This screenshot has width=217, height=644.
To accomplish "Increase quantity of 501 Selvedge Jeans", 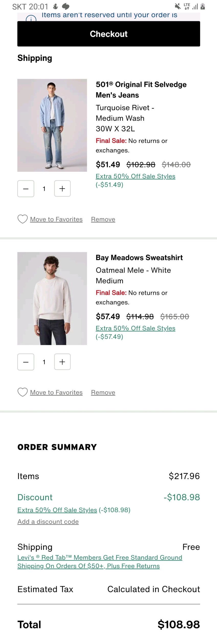I will [x=62, y=189].
